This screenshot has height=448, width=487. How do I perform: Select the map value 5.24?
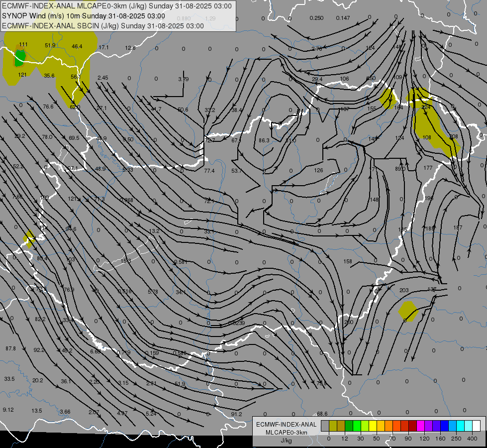(151, 413)
